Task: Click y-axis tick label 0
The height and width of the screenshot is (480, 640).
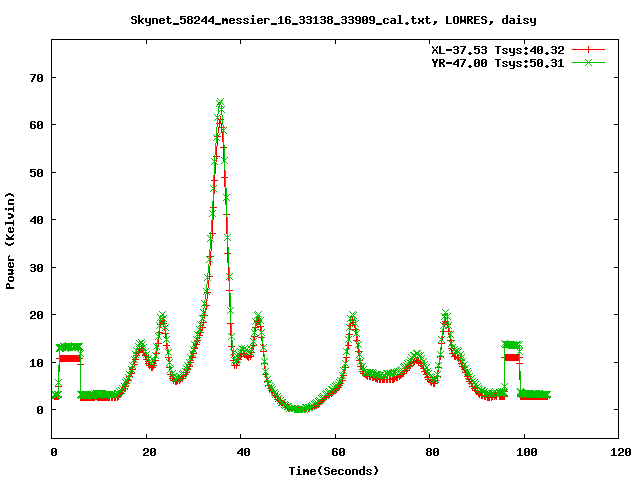Action: click(x=40, y=410)
